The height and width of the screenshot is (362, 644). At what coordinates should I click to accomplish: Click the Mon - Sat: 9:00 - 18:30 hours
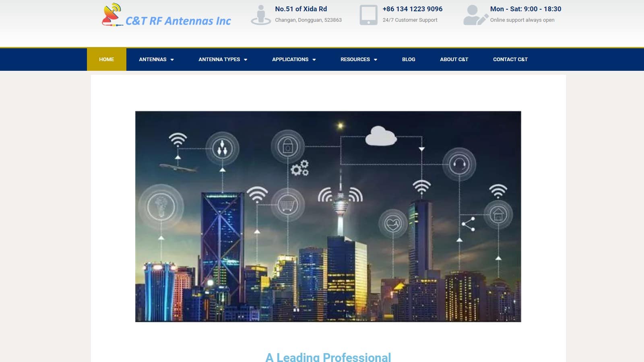click(526, 9)
